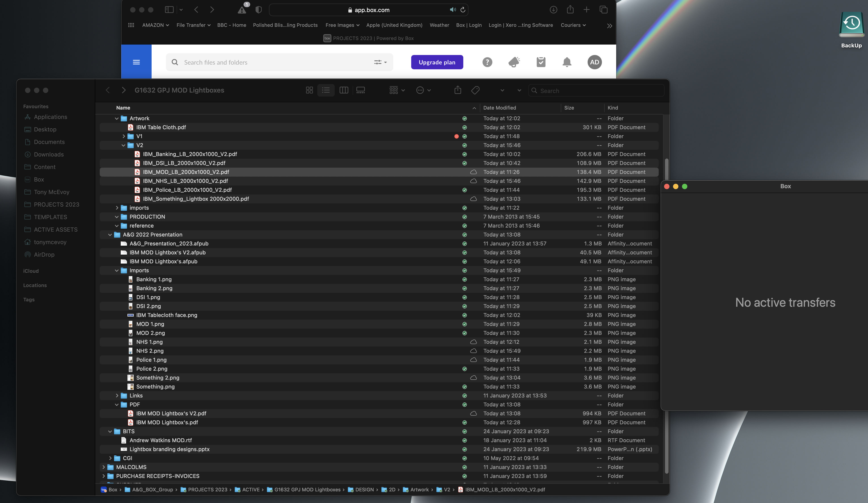This screenshot has height=503, width=868.
Task: Expand the MALCOLMS folder
Action: coord(103,467)
